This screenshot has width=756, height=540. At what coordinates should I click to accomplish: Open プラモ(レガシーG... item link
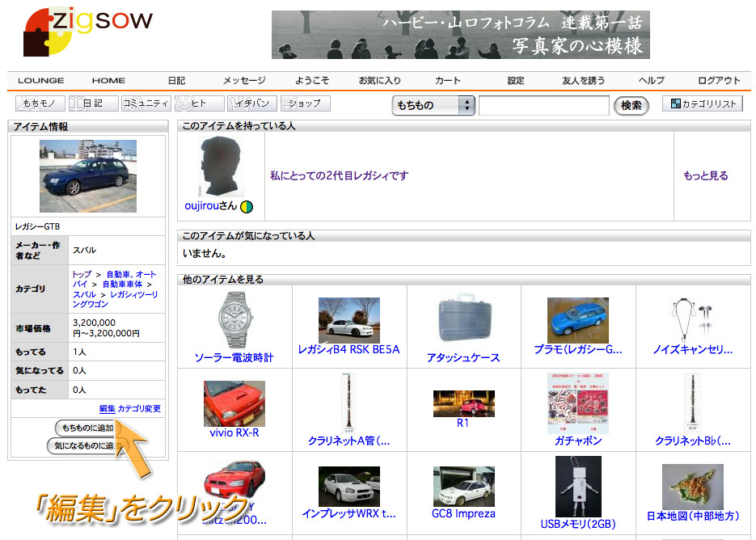577,349
